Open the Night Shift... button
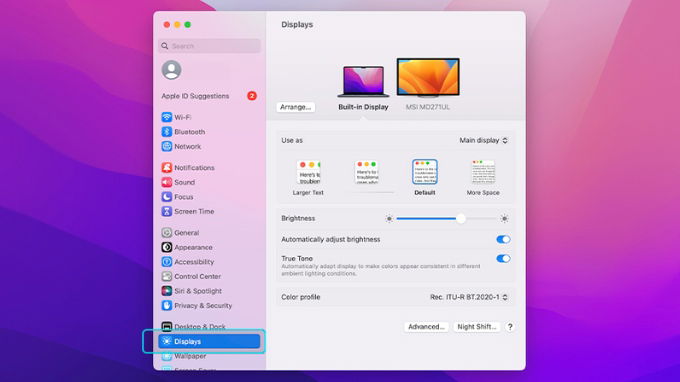The height and width of the screenshot is (382, 680). click(477, 327)
